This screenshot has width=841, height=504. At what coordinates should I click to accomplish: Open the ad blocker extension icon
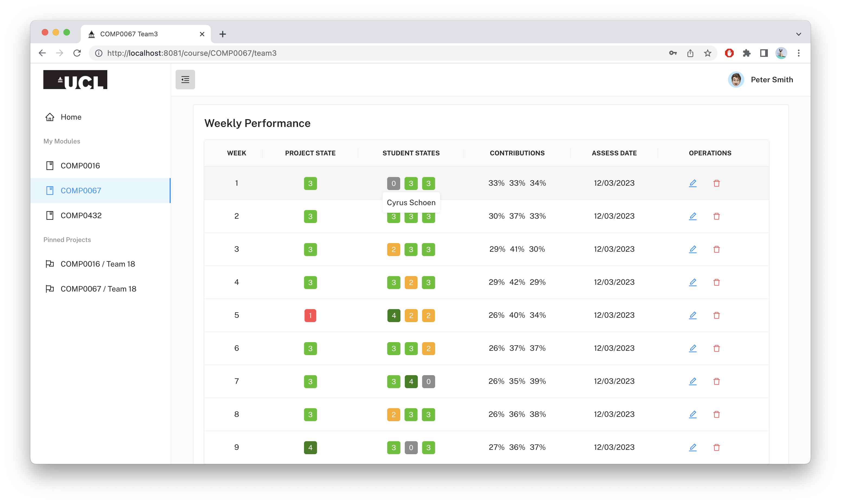coord(729,53)
